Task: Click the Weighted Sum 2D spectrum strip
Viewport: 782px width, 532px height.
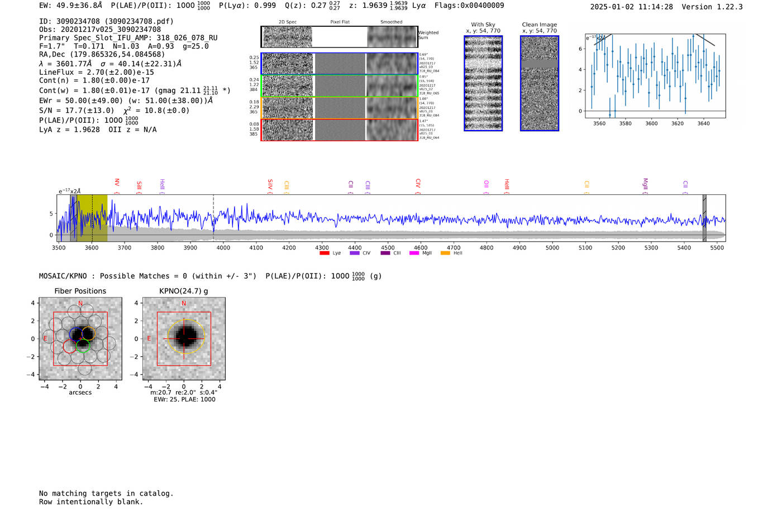Action: tap(339, 37)
